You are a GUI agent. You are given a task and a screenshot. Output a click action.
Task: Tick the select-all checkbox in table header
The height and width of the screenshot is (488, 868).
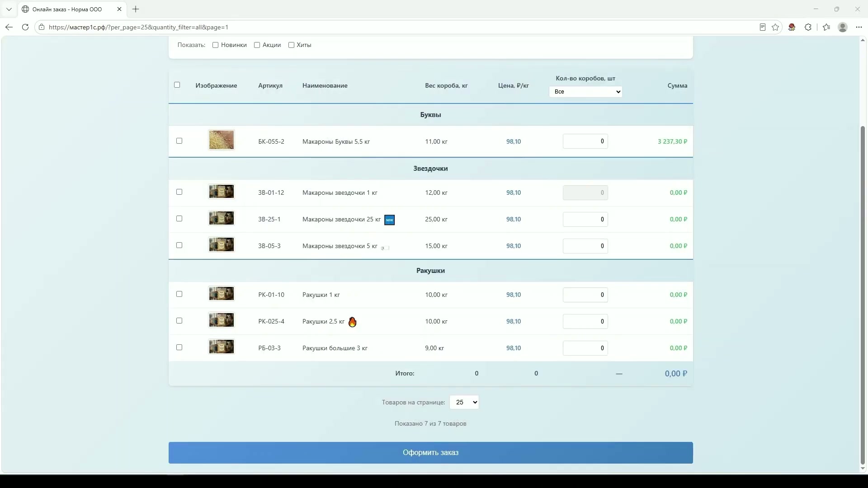pos(177,84)
